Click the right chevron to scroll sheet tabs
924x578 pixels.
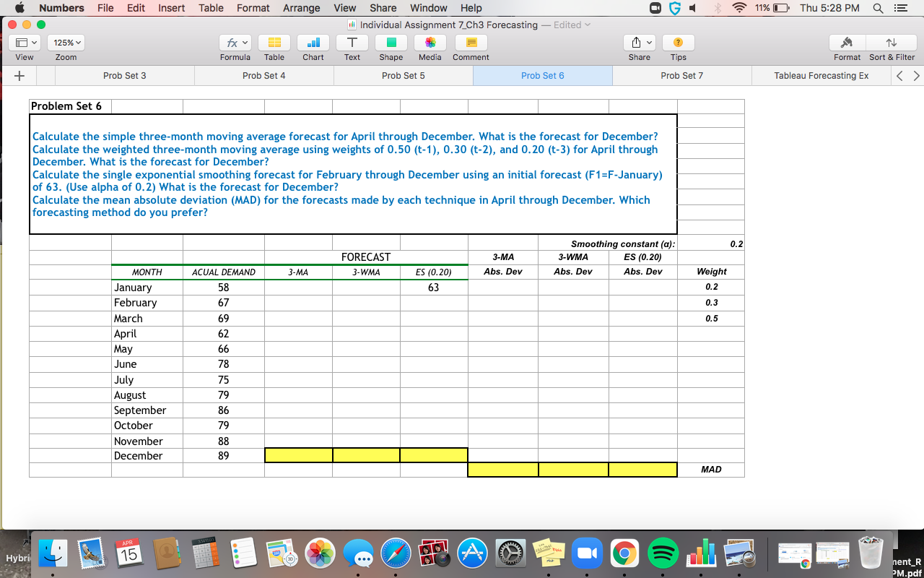click(915, 75)
